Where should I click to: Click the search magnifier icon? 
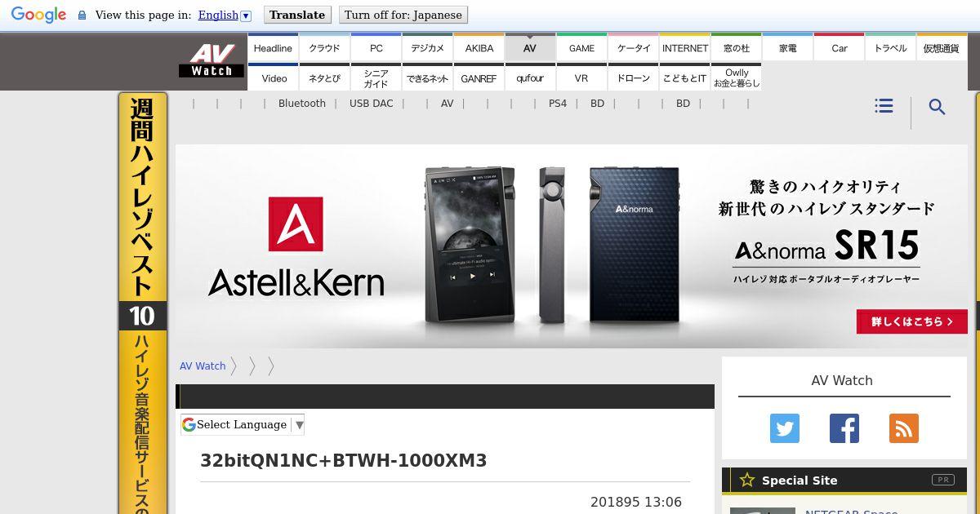[x=937, y=107]
